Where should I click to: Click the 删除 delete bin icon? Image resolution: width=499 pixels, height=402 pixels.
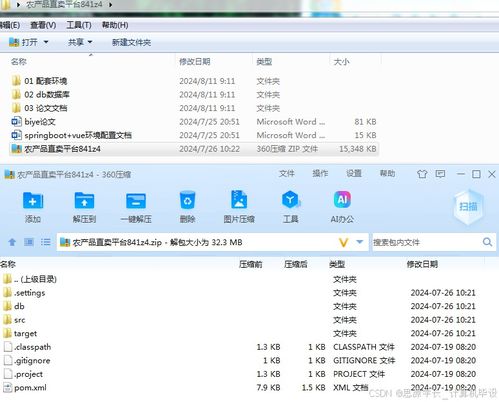pos(187,207)
